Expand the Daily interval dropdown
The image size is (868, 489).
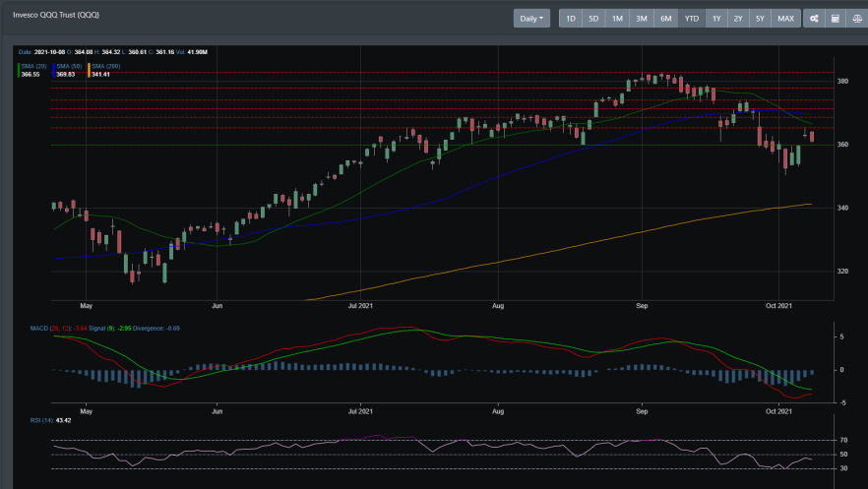[531, 19]
